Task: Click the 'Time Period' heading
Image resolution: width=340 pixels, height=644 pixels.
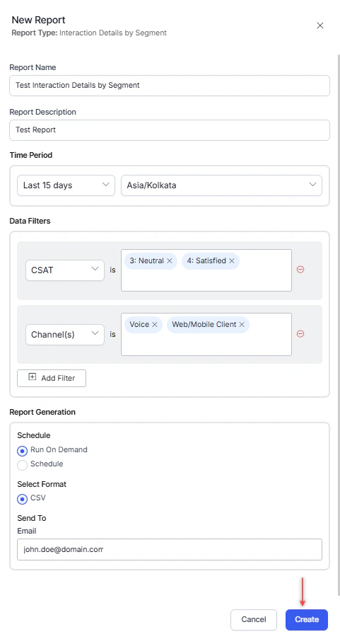Action: (x=31, y=155)
